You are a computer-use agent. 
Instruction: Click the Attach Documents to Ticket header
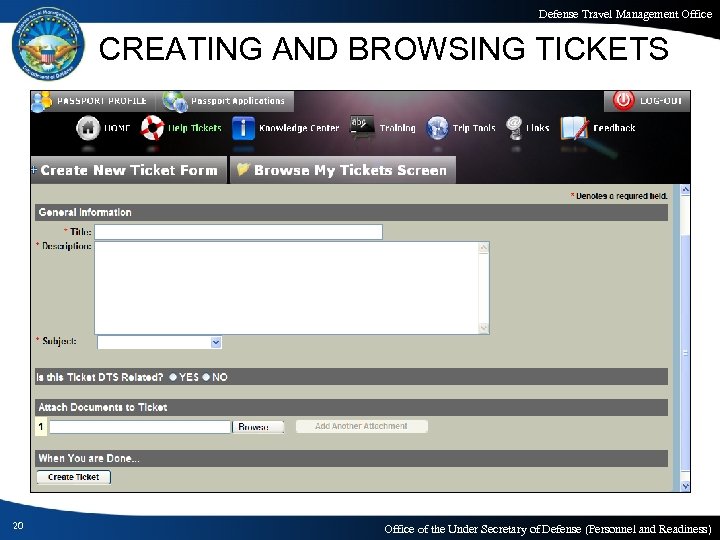point(351,407)
